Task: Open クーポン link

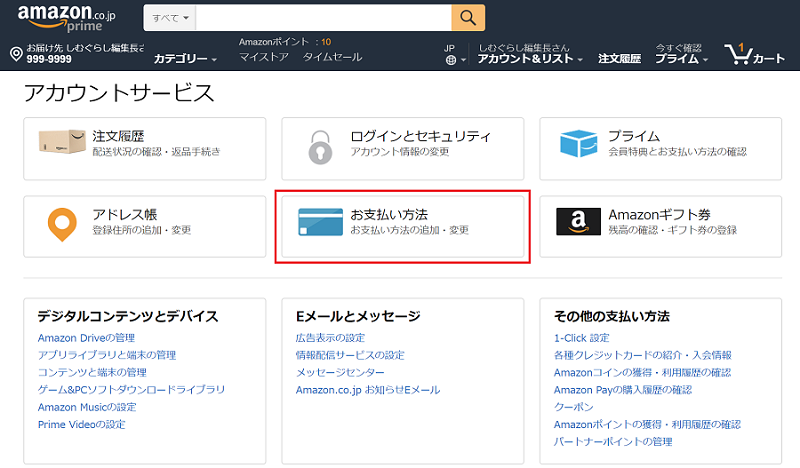Action: pyautogui.click(x=573, y=407)
